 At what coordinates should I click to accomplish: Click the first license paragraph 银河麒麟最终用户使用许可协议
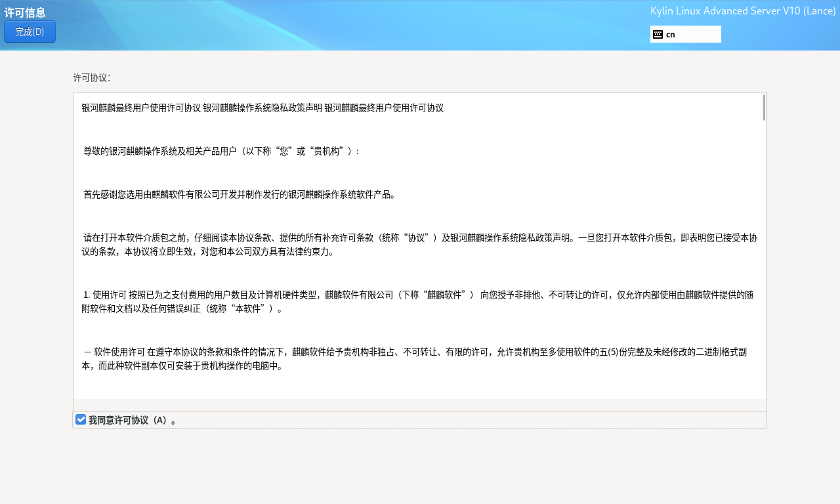click(262, 108)
